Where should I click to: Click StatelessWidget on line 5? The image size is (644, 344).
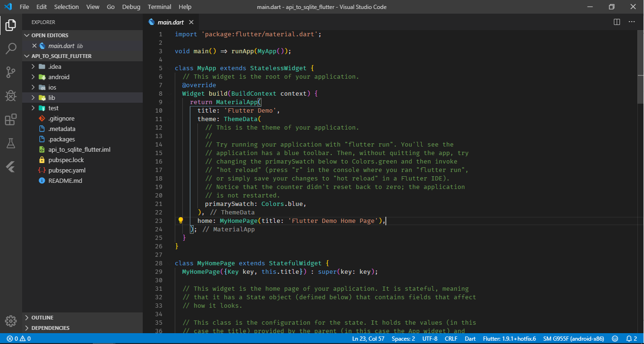pos(278,68)
